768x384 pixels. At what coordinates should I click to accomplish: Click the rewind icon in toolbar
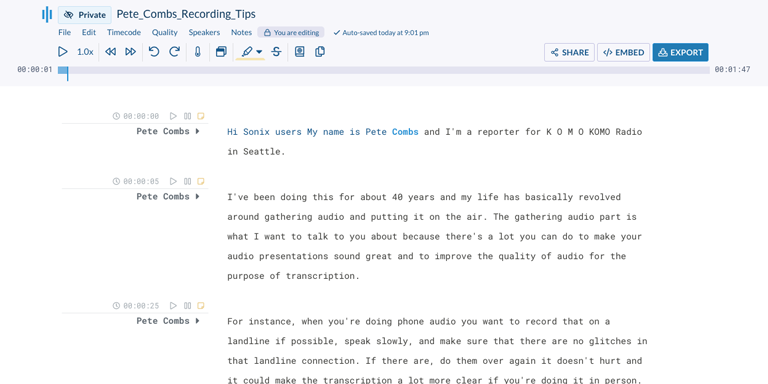tap(111, 52)
